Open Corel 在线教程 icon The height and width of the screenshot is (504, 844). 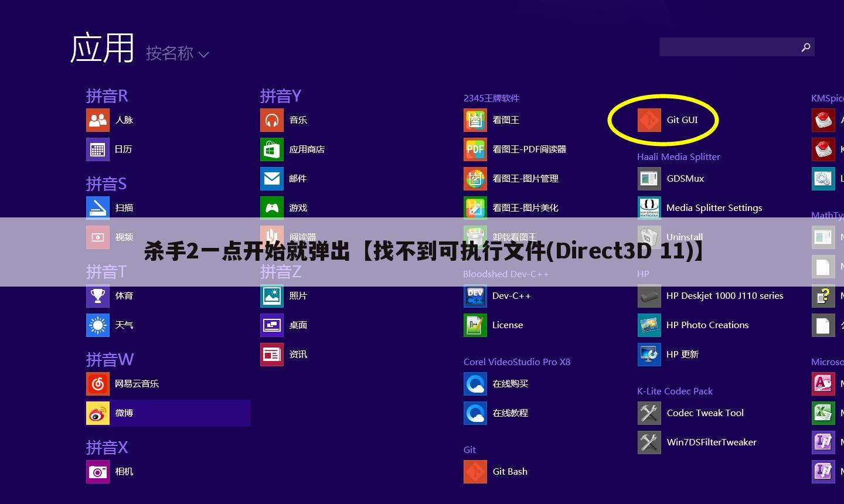[x=475, y=413]
